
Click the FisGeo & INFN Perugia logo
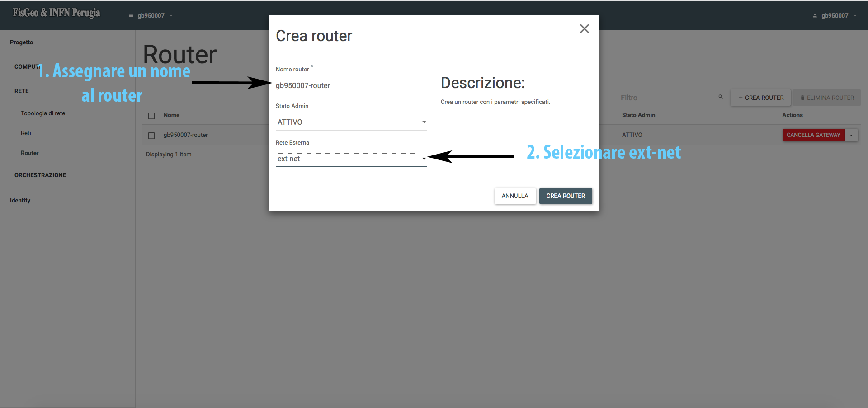[x=57, y=13]
